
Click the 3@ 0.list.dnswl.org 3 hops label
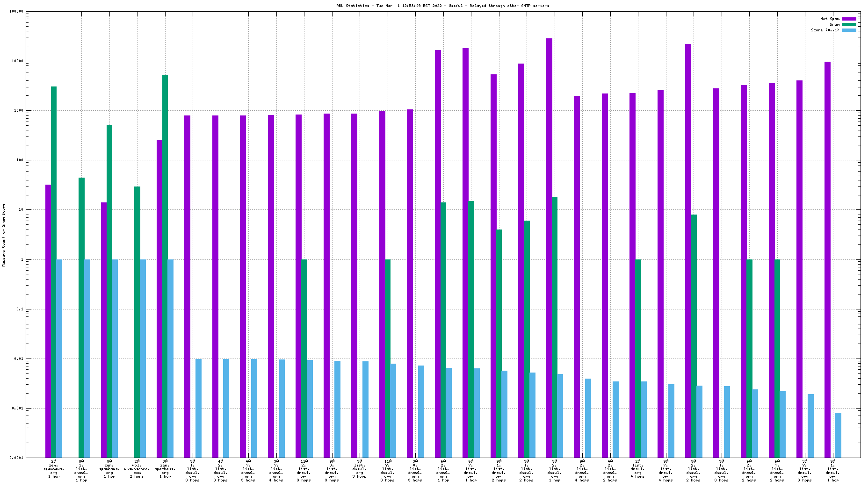(415, 470)
